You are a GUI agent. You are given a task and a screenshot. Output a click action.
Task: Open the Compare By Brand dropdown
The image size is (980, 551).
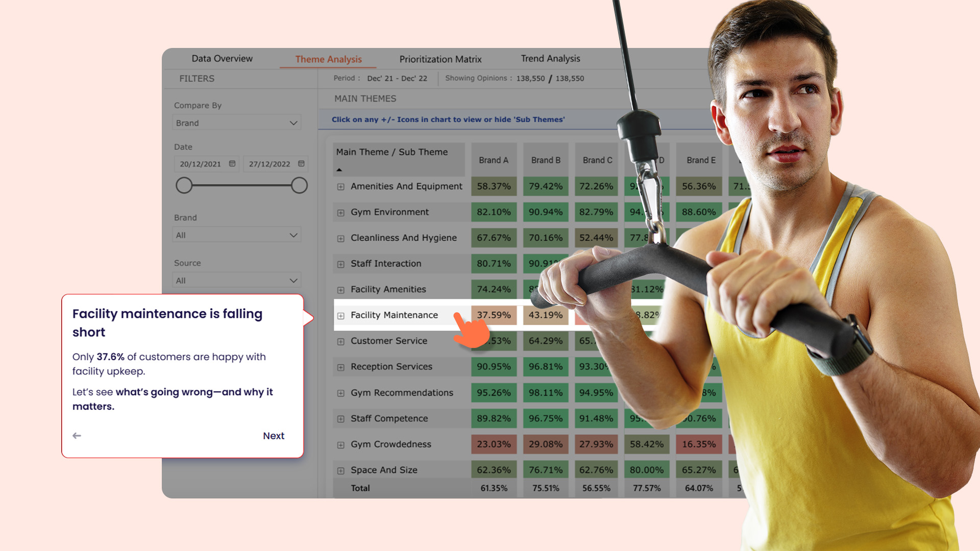[237, 123]
